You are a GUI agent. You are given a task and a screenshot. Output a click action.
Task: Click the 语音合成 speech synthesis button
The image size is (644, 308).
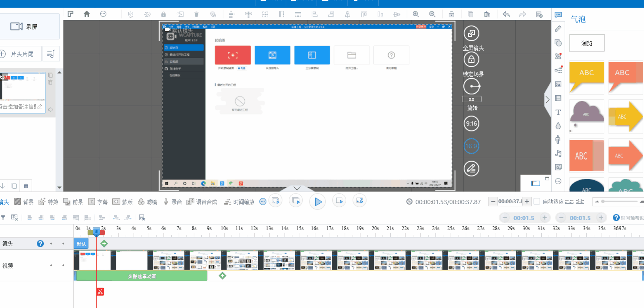202,202
